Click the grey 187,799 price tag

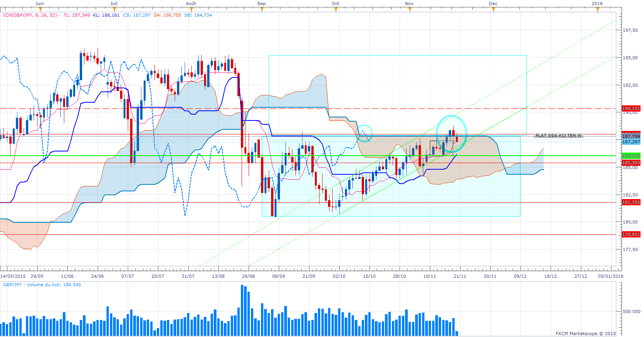tap(631, 136)
